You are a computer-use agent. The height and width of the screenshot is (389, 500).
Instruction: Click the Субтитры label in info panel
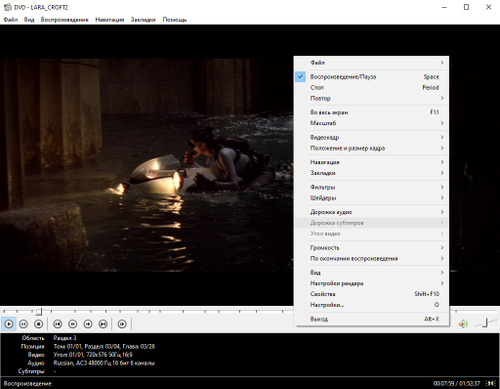coord(31,371)
